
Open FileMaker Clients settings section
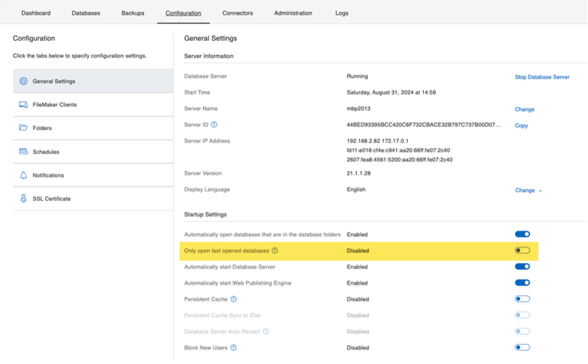pos(93,105)
